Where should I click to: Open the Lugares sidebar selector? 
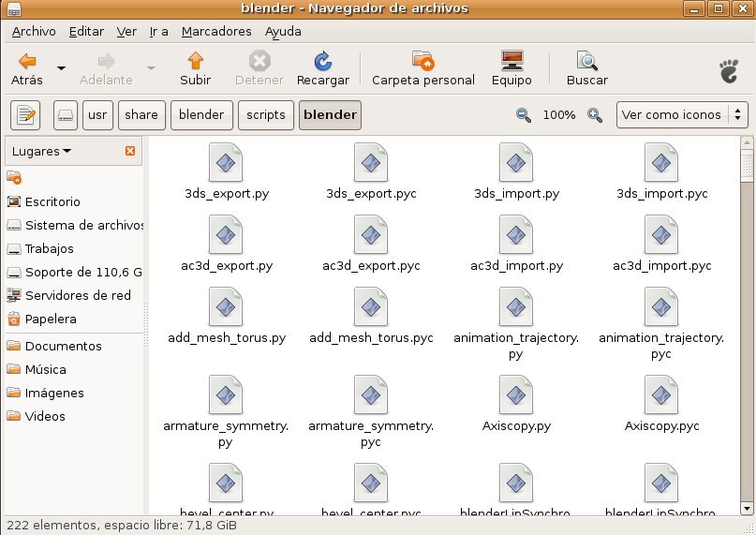tap(41, 151)
